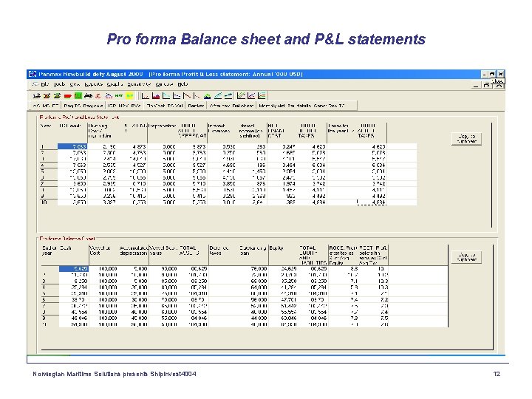Click the black double-arrow toolbar icon
Viewport: 532px width, 399px height.
coord(88,96)
